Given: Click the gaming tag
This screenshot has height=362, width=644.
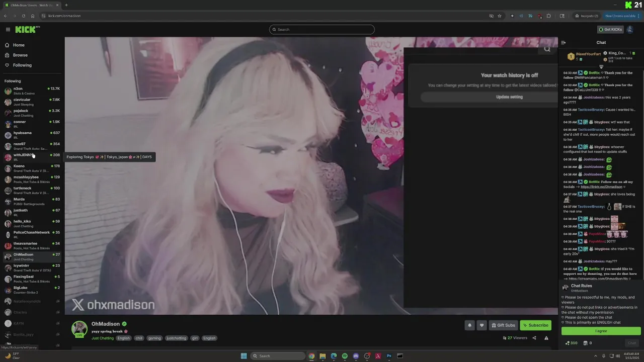Looking at the screenshot, I should tap(154, 338).
